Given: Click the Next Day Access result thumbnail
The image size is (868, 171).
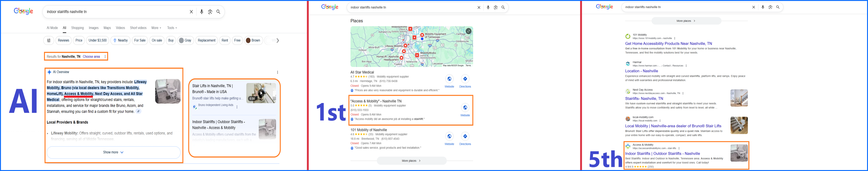Looking at the screenshot, I should pos(739,98).
